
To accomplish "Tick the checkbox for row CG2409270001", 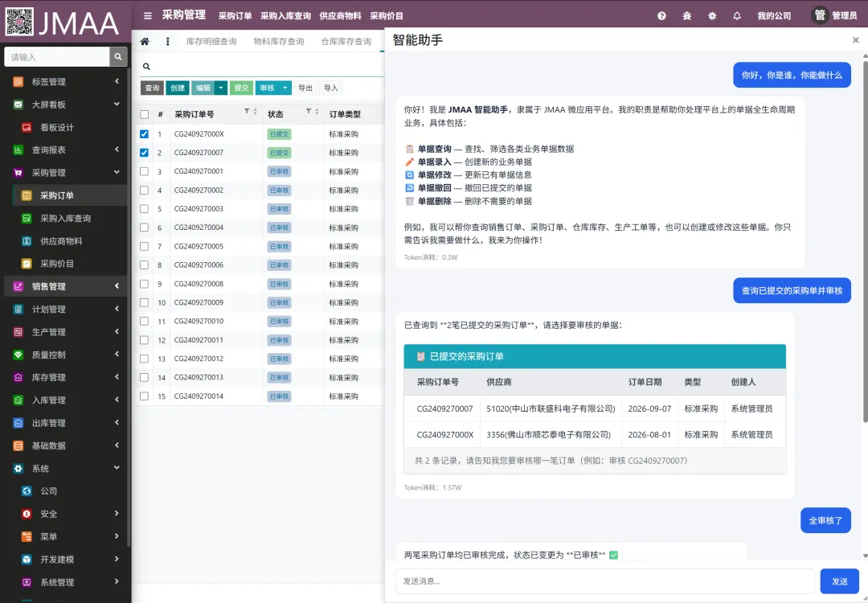I will click(x=144, y=171).
